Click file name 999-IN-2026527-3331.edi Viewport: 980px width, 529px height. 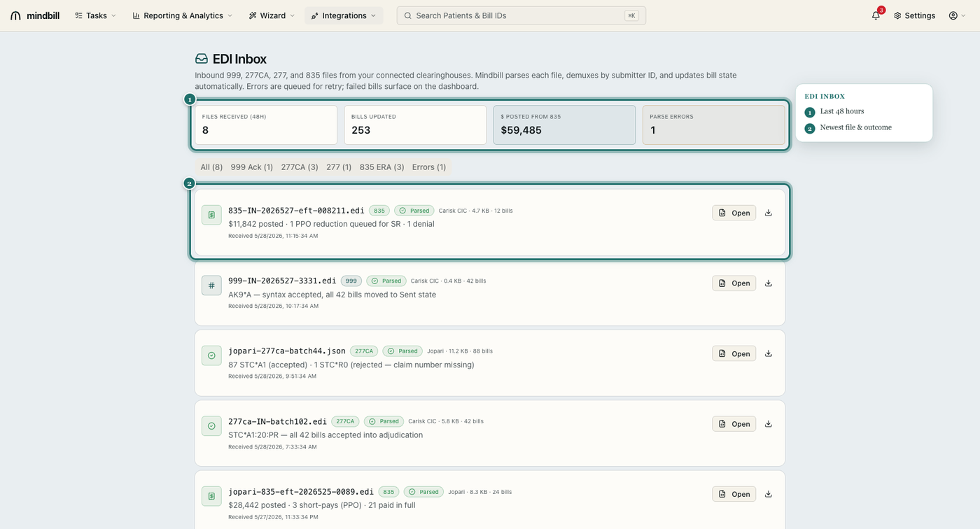[282, 281]
